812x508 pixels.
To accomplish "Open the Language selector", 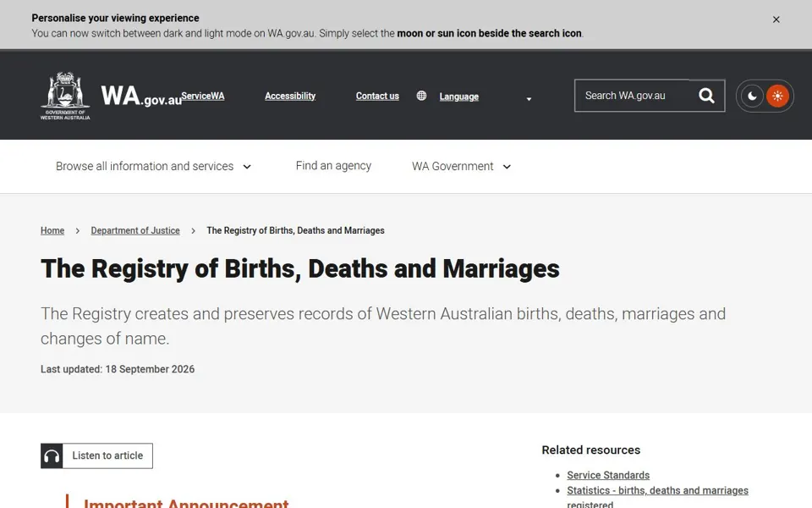I will (458, 97).
